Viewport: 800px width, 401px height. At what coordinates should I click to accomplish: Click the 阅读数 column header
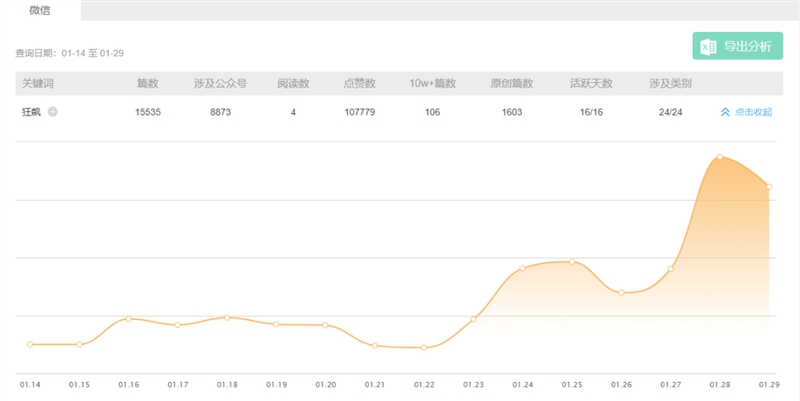coord(293,83)
